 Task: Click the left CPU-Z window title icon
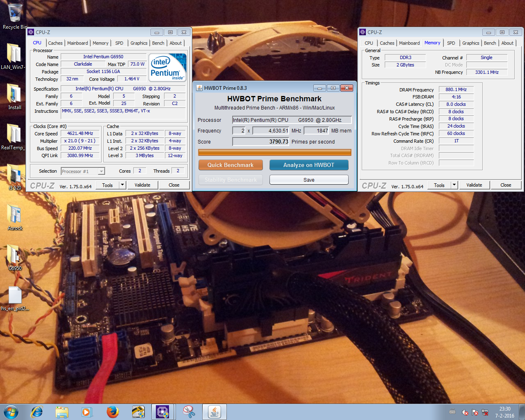pyautogui.click(x=31, y=32)
